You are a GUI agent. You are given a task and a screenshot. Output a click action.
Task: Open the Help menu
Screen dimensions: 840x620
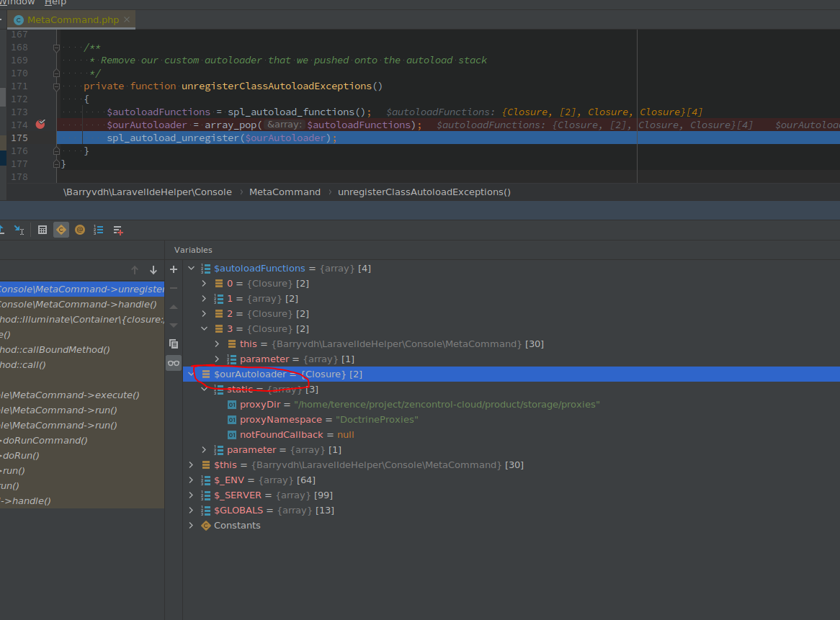tap(55, 3)
